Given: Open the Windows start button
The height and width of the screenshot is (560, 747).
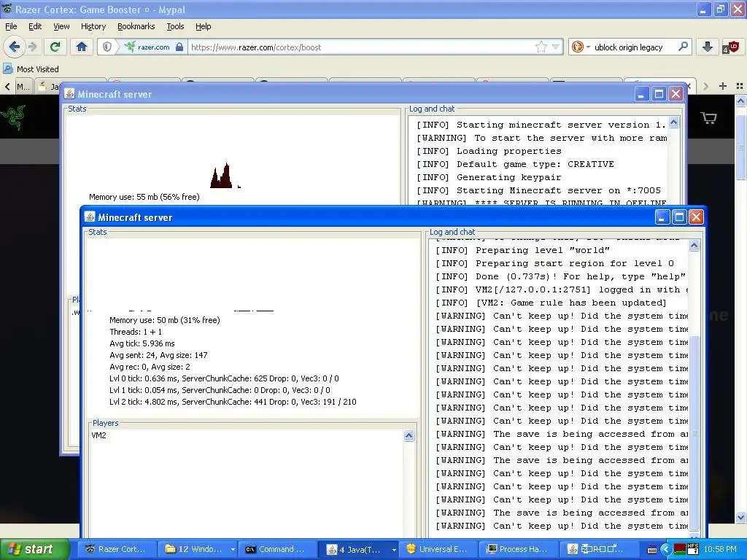Looking at the screenshot, I should pos(35,549).
